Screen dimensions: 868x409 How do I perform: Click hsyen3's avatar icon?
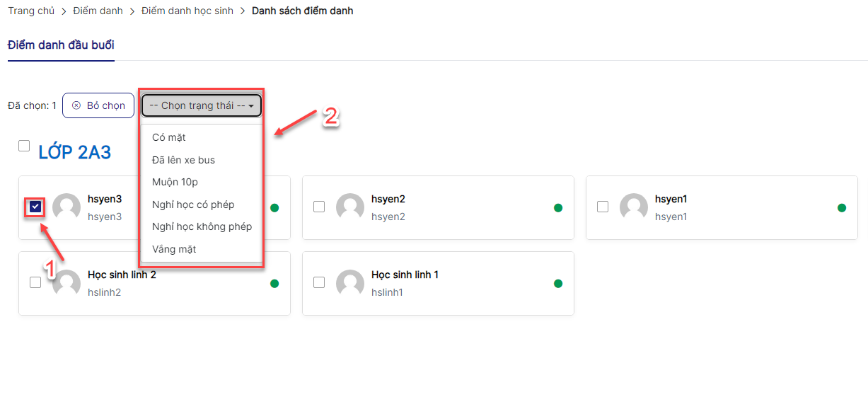point(66,207)
